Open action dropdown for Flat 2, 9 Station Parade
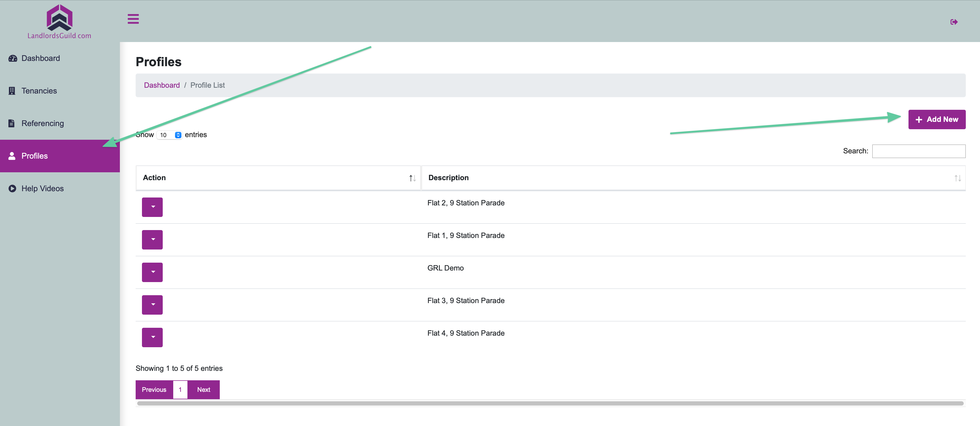The height and width of the screenshot is (426, 980). coord(152,207)
